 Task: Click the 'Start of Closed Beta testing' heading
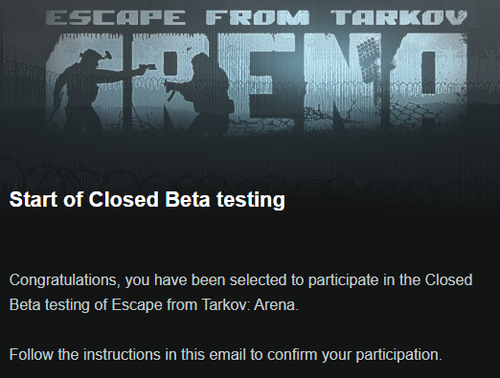[x=147, y=200]
